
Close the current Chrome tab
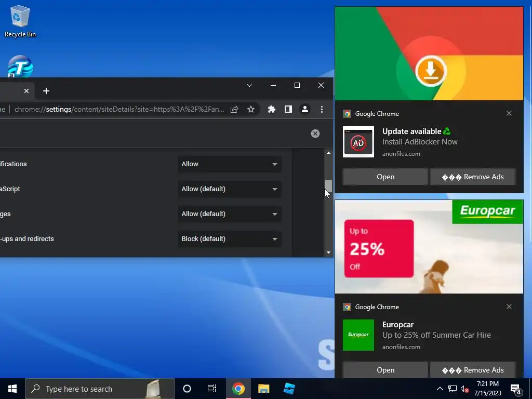coord(26,91)
